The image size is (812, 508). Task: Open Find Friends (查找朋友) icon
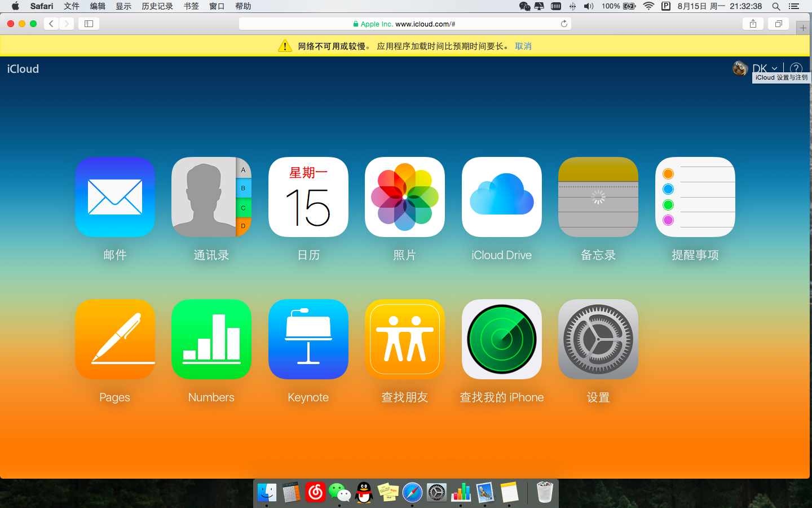pos(405,339)
